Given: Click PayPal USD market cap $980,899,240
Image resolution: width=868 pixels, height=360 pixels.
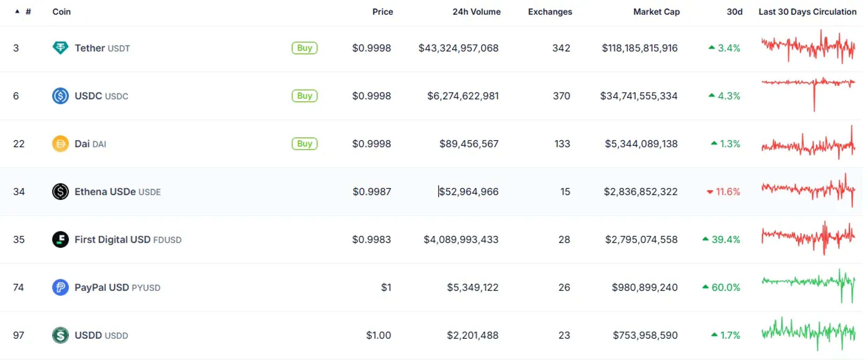Looking at the screenshot, I should 645,287.
